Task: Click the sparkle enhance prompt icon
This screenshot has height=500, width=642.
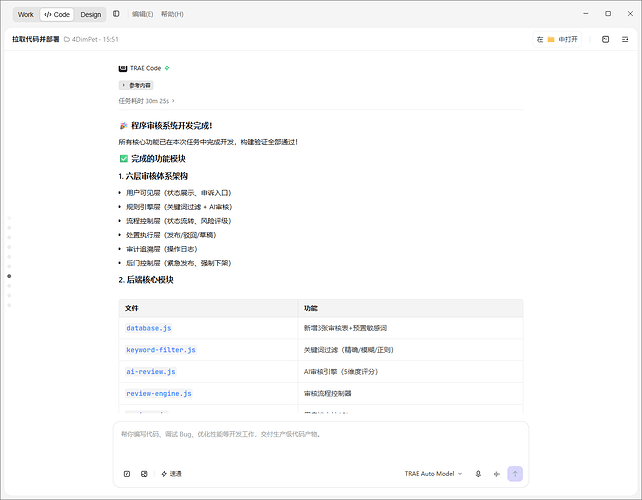Action: [497, 474]
